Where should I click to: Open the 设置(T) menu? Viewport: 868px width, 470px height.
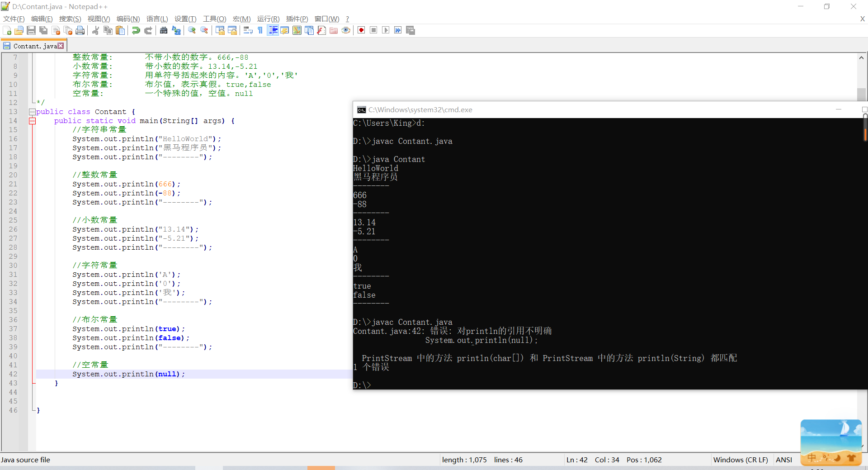185,19
